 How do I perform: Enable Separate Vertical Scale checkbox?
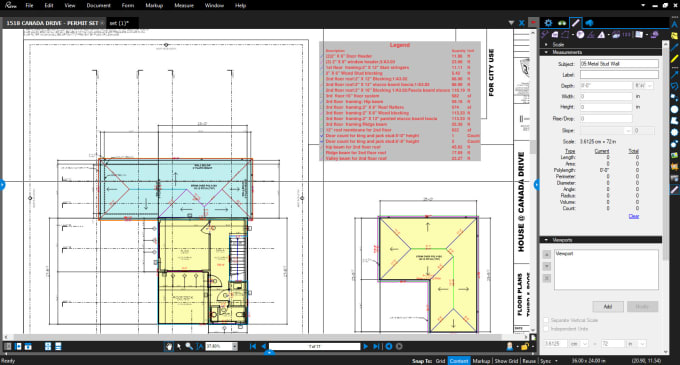pos(546,320)
